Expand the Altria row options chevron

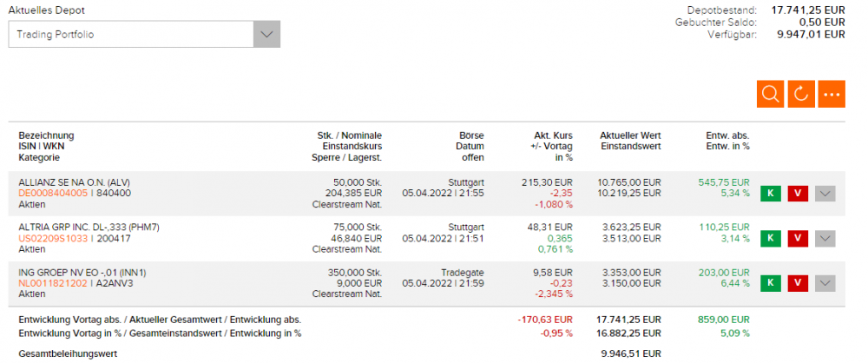click(825, 238)
